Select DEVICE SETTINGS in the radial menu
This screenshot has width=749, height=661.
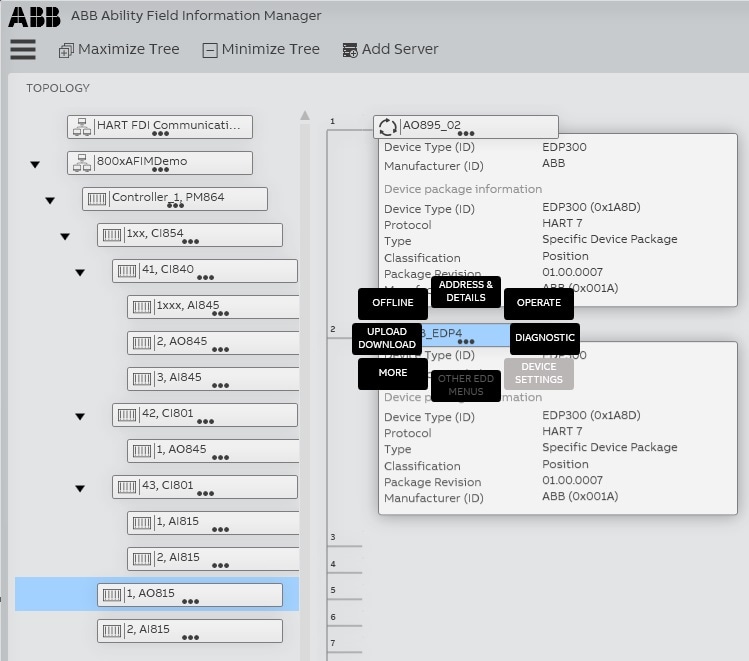(x=539, y=373)
